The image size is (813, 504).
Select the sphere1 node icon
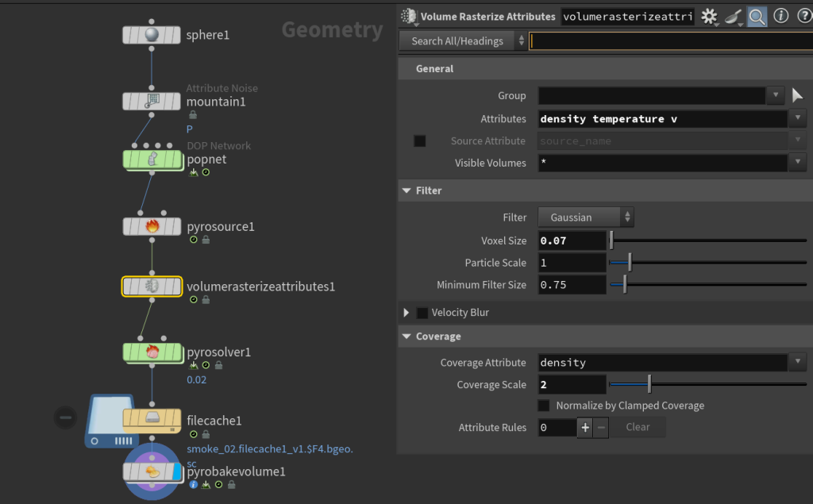point(152,35)
